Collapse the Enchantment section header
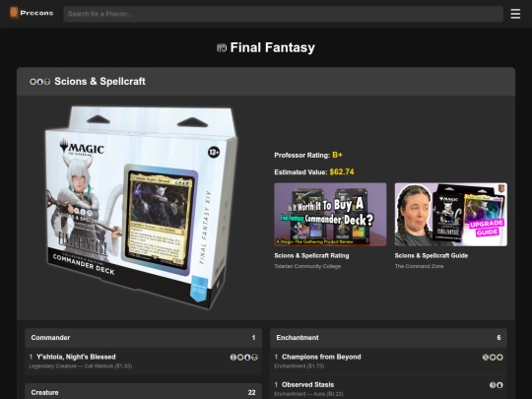532x399 pixels. click(x=388, y=338)
